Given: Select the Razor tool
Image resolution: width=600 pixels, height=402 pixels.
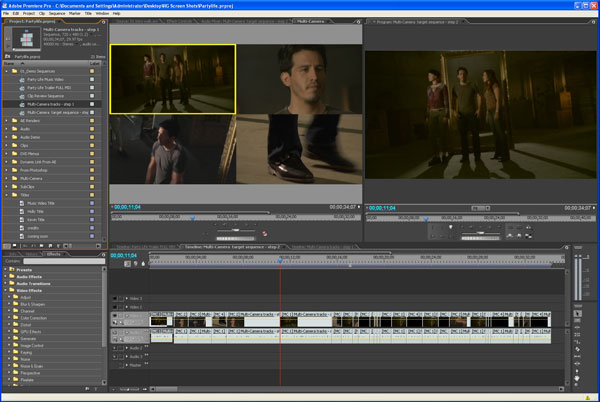Looking at the screenshot, I should tap(577, 349).
